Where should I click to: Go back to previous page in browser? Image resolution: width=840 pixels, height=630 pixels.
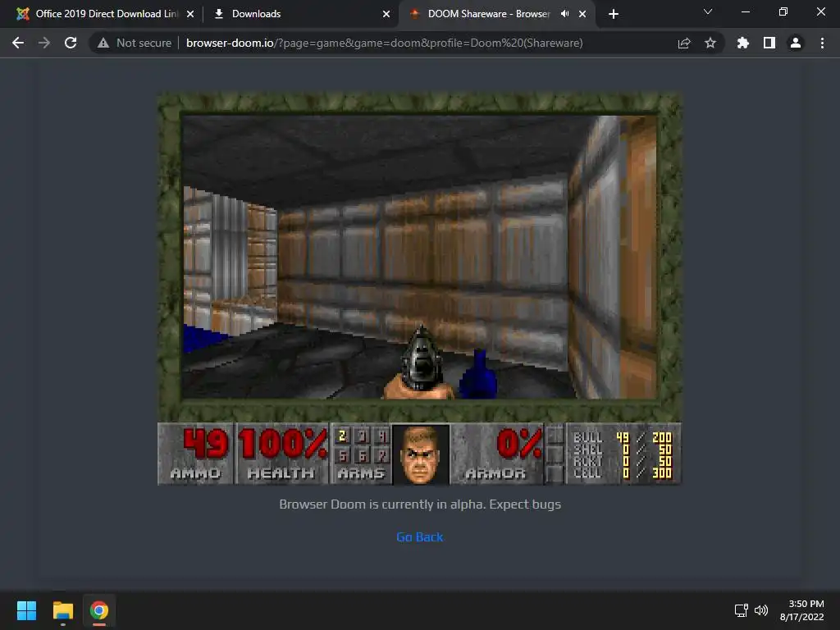(x=18, y=43)
